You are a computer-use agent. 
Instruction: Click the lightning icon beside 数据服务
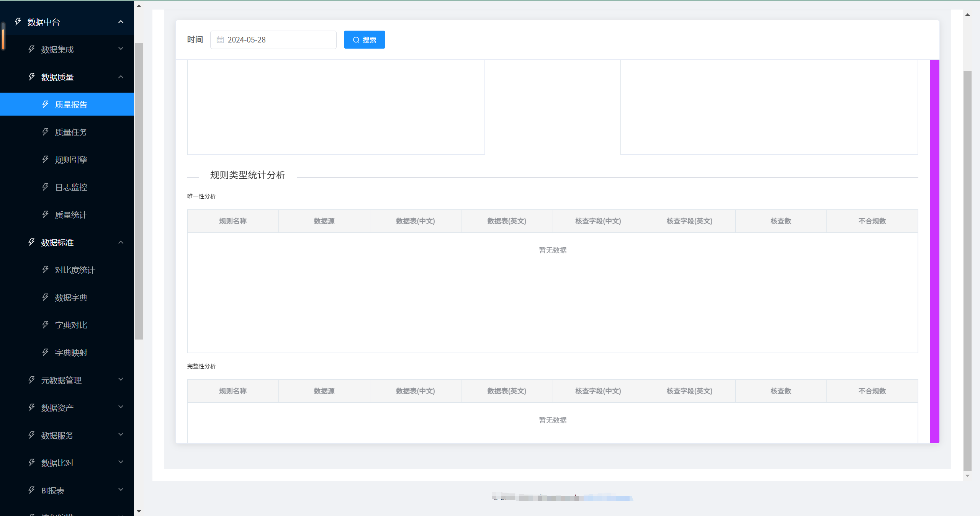pos(31,435)
